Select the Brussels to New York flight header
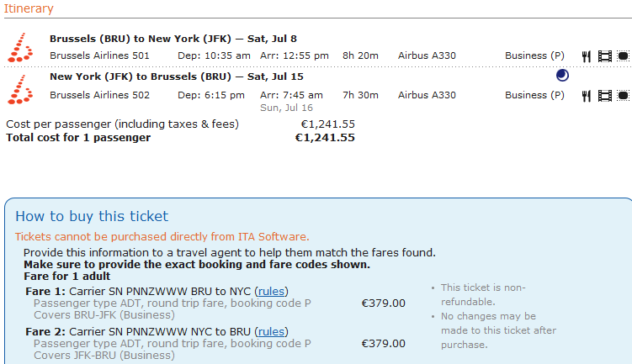This screenshot has height=364, width=632. [173, 39]
